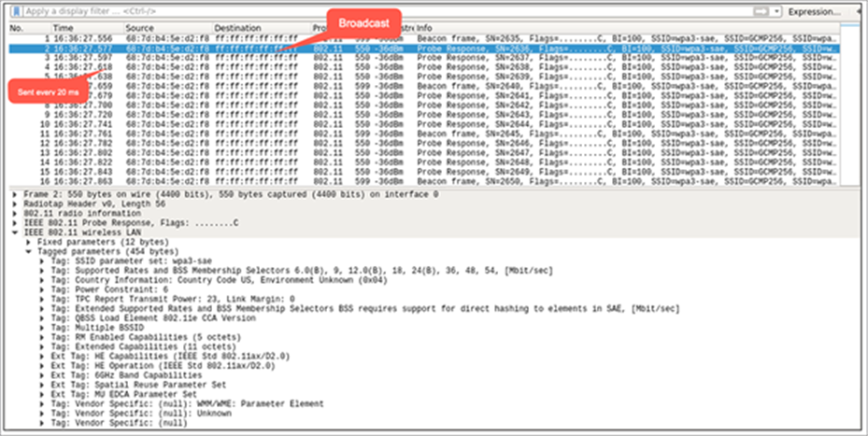Expand the 'Ext Tag: 6GHz Band Capabilities' node

42,375
